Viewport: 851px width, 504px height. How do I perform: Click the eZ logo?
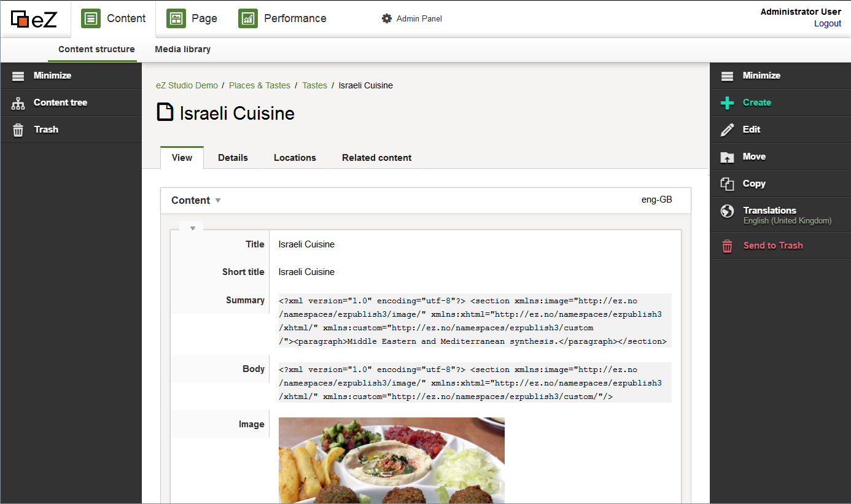pyautogui.click(x=34, y=18)
